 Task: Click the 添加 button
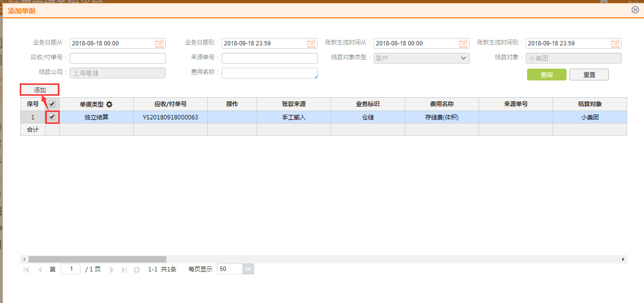39,90
